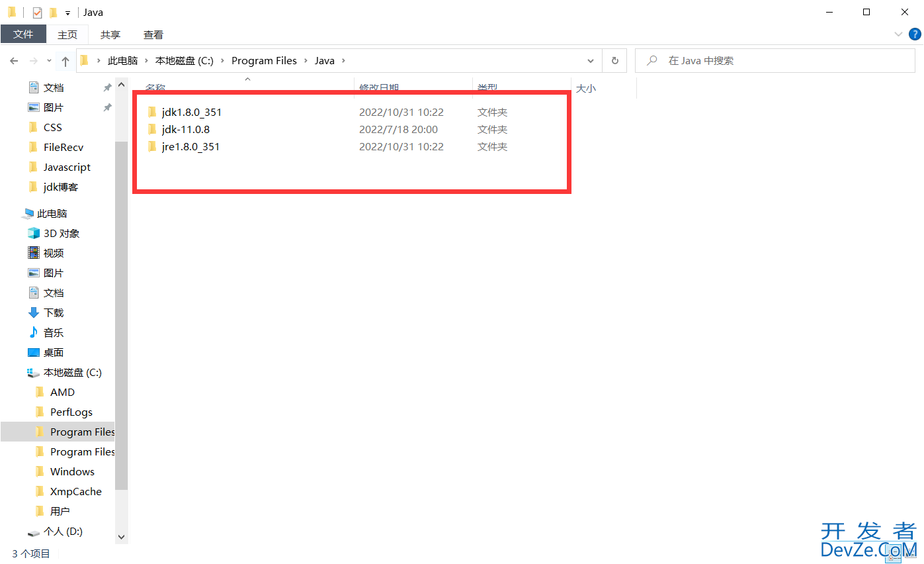Click in the 在 Java 中搜索 search box
The width and height of the screenshot is (924, 564).
775,60
